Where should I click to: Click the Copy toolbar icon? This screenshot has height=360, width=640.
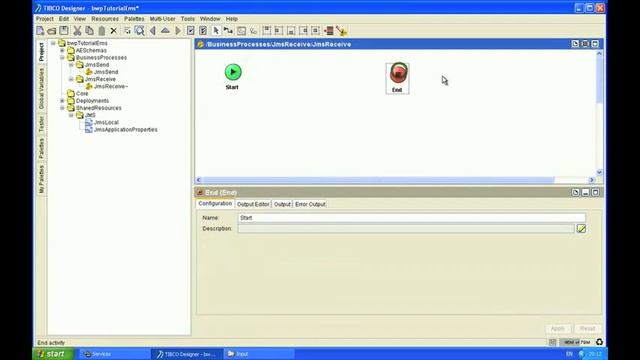coord(89,31)
